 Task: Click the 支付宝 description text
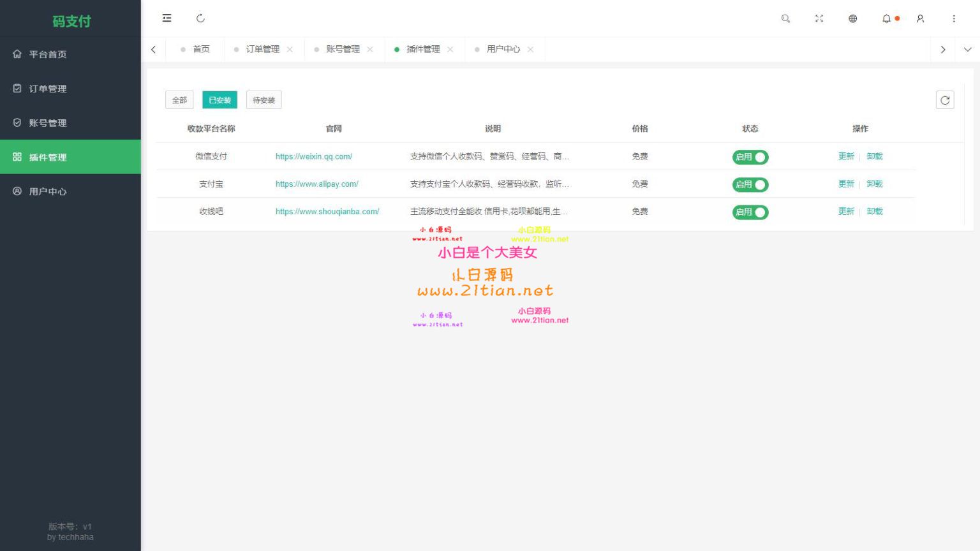pos(489,184)
